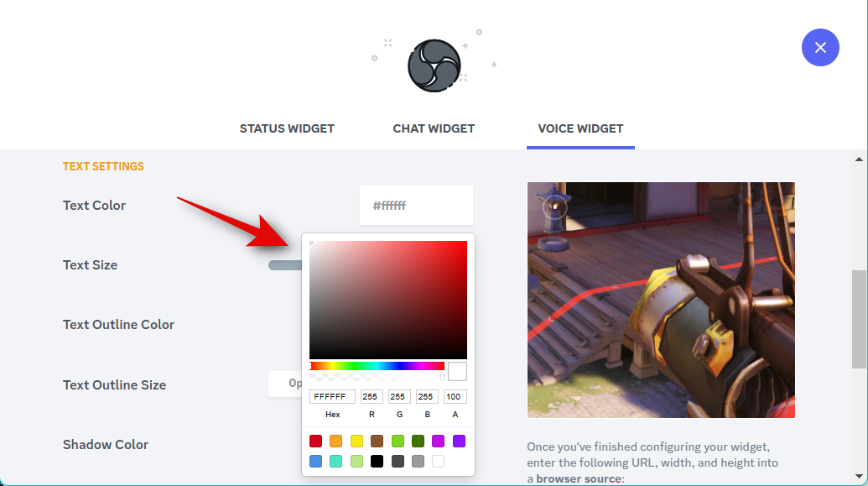Choose the pale green preset swatch
Image resolution: width=868 pixels, height=486 pixels.
[356, 461]
